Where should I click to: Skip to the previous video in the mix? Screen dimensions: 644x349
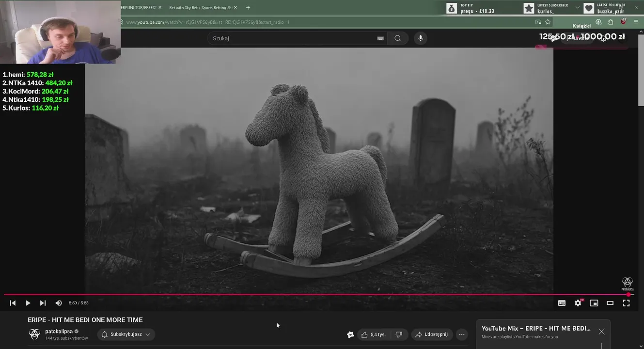click(x=13, y=303)
